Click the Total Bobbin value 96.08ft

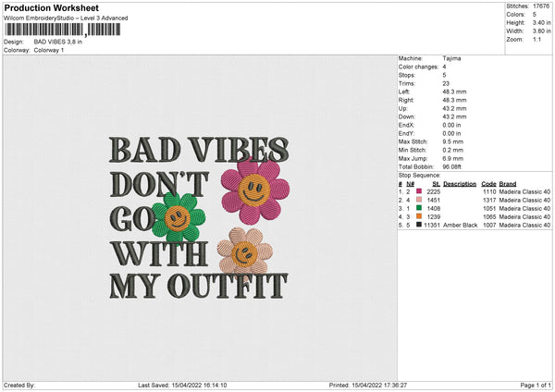(x=452, y=167)
